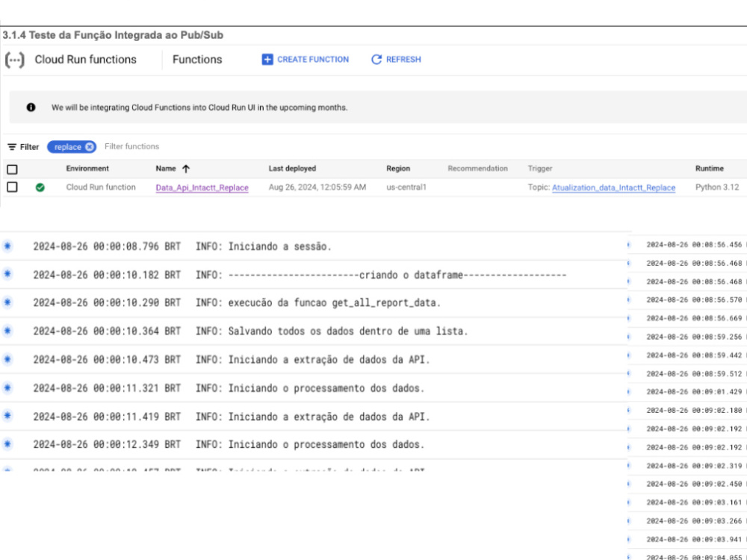Click the timestamp 2024-08-26 00:00:12.349 BRT
747x560 pixels.
[x=107, y=444]
